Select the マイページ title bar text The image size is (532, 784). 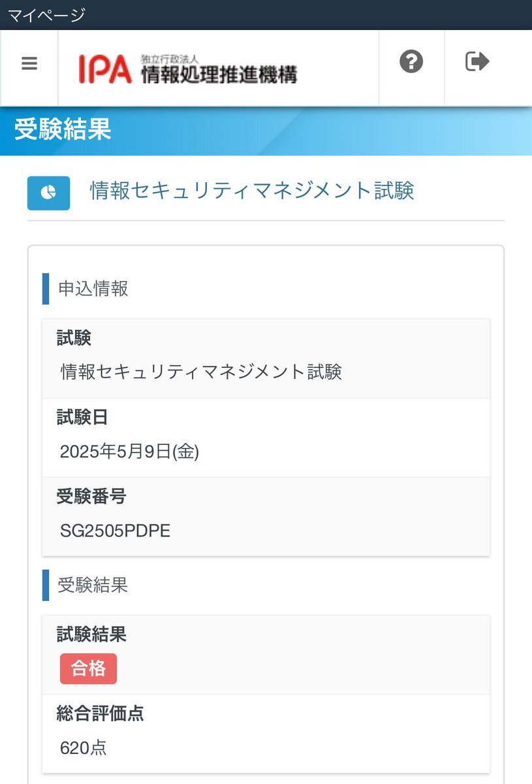pyautogui.click(x=46, y=14)
